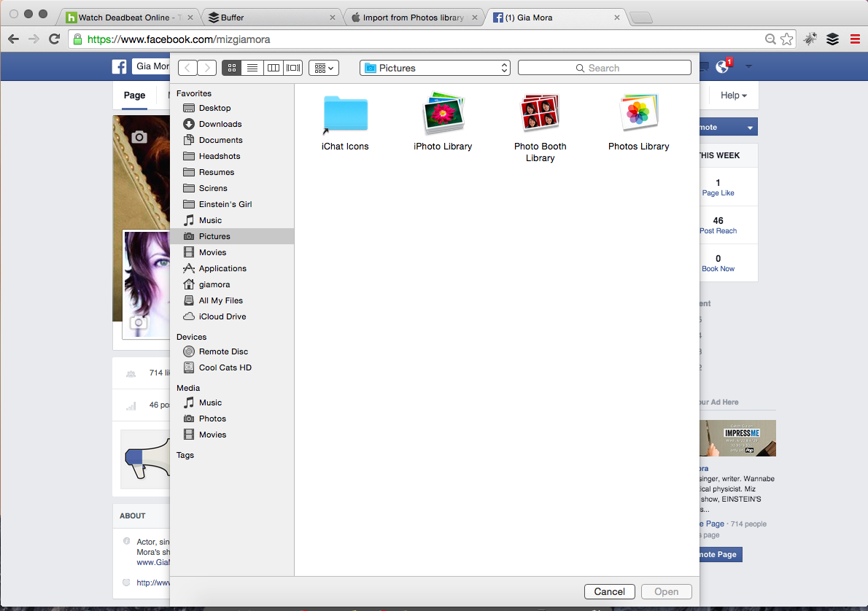Select Applications in the sidebar
The image size is (868, 611).
click(x=233, y=268)
